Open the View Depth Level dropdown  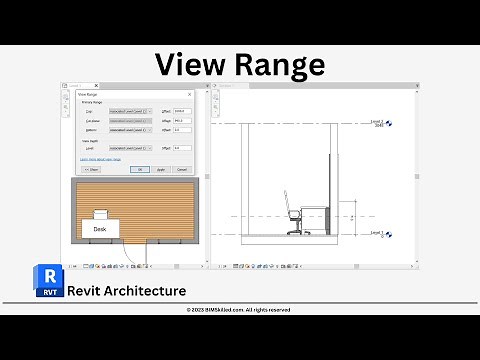(x=130, y=148)
